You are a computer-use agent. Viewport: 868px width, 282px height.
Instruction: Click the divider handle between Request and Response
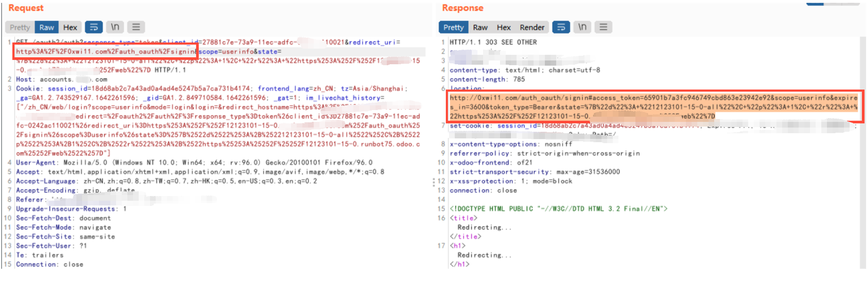pyautogui.click(x=434, y=182)
